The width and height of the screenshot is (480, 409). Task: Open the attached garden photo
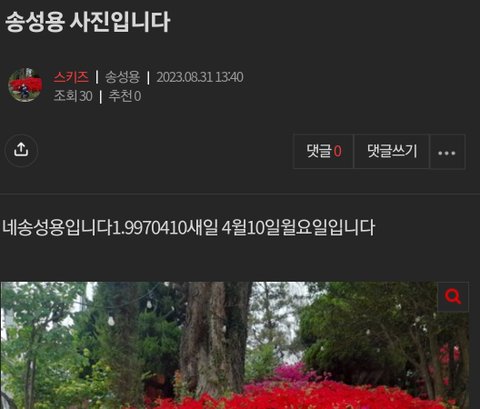235,345
